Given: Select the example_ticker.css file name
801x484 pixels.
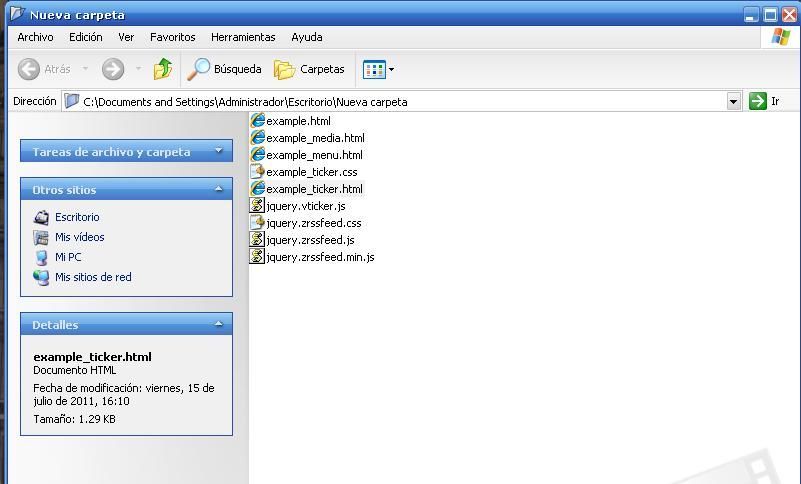Looking at the screenshot, I should (312, 172).
